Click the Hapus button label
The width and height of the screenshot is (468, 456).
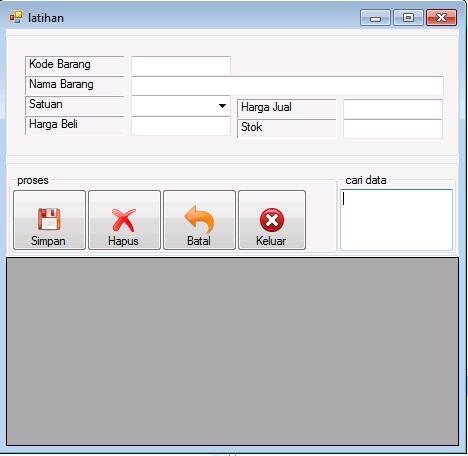tap(123, 241)
